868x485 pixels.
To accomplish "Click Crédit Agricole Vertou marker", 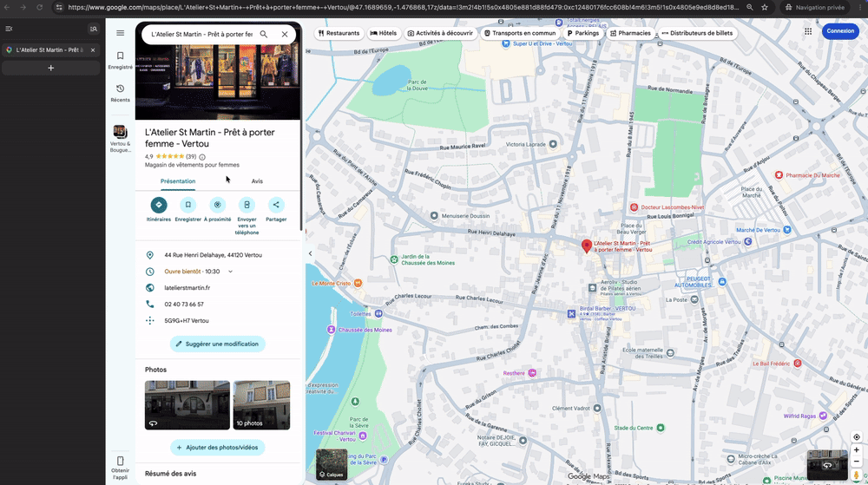I will tap(748, 242).
